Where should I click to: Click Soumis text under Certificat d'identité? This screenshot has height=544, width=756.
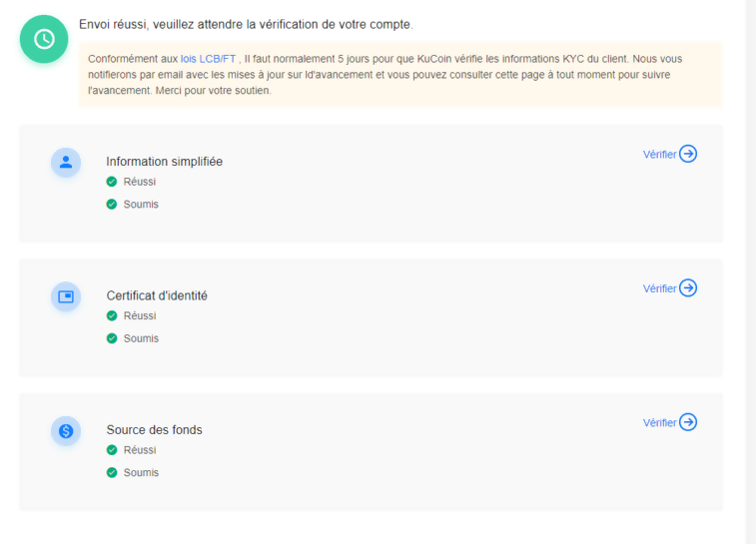[x=141, y=338]
